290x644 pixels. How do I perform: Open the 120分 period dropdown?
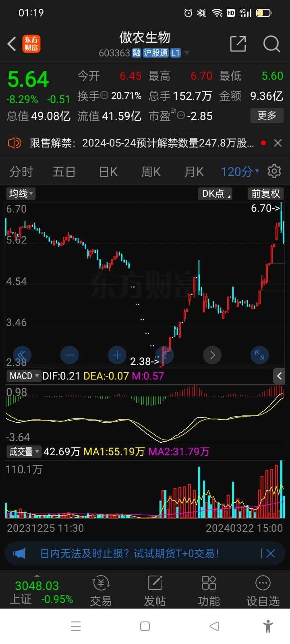tap(240, 172)
